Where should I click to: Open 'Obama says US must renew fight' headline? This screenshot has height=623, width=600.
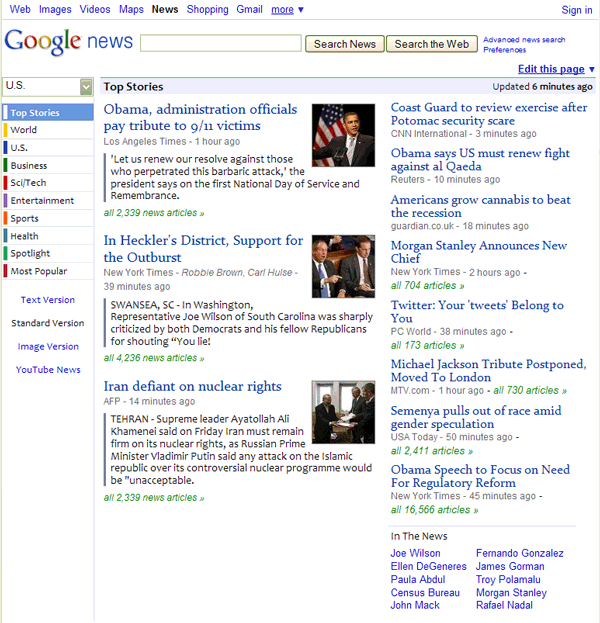tap(480, 160)
